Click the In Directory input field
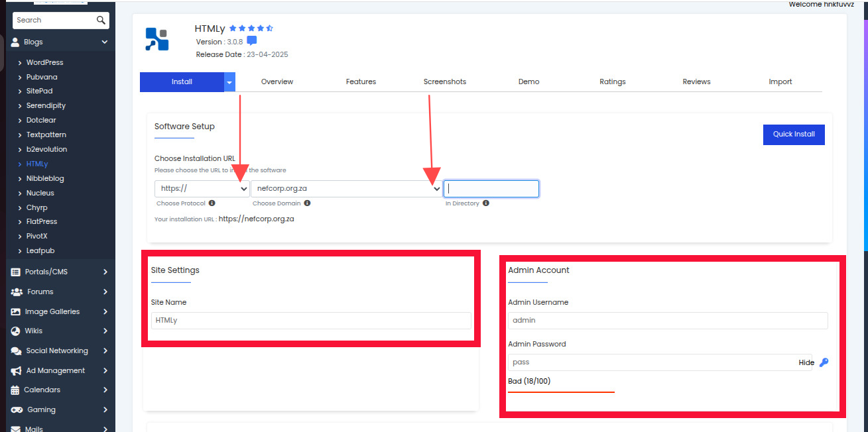The image size is (868, 432). [x=491, y=189]
